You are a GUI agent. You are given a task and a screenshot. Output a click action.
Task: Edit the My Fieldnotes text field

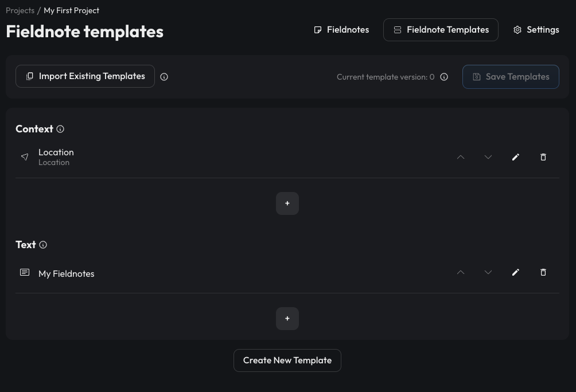[x=515, y=272]
